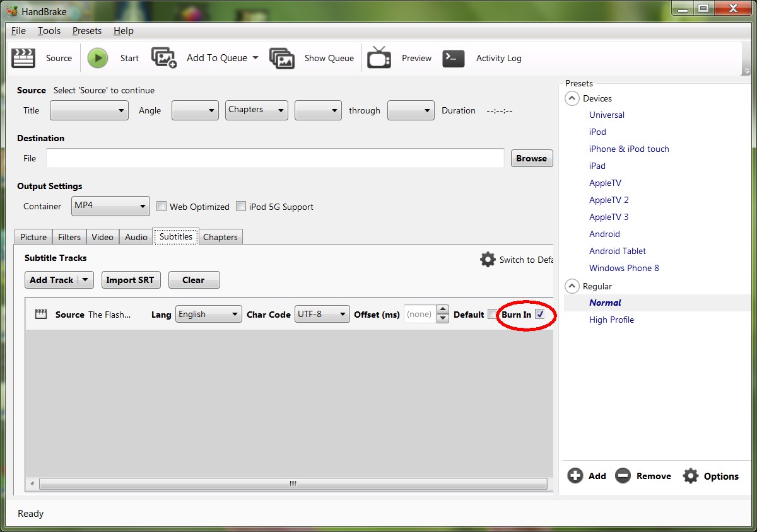The height and width of the screenshot is (532, 757).
Task: Select the Normal preset
Action: click(x=605, y=303)
